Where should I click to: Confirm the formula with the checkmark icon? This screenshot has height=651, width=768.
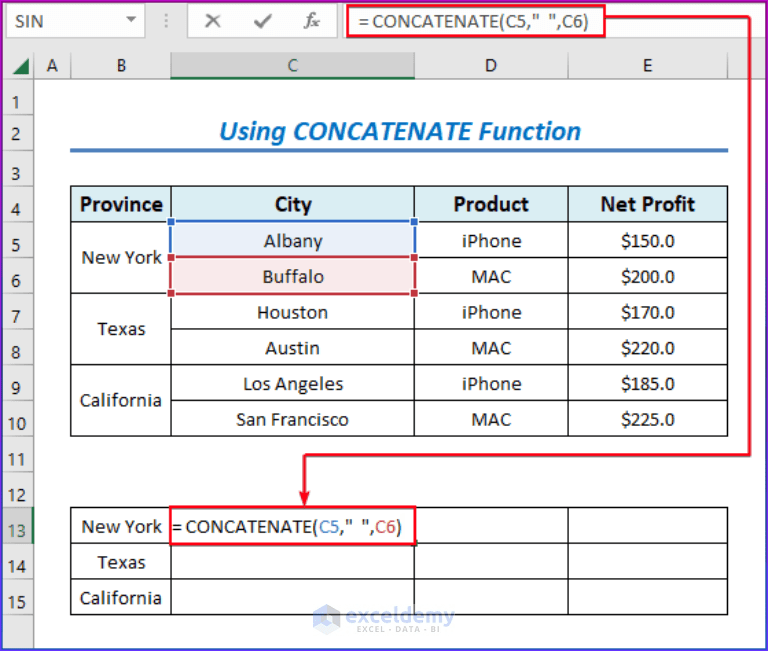coord(263,21)
